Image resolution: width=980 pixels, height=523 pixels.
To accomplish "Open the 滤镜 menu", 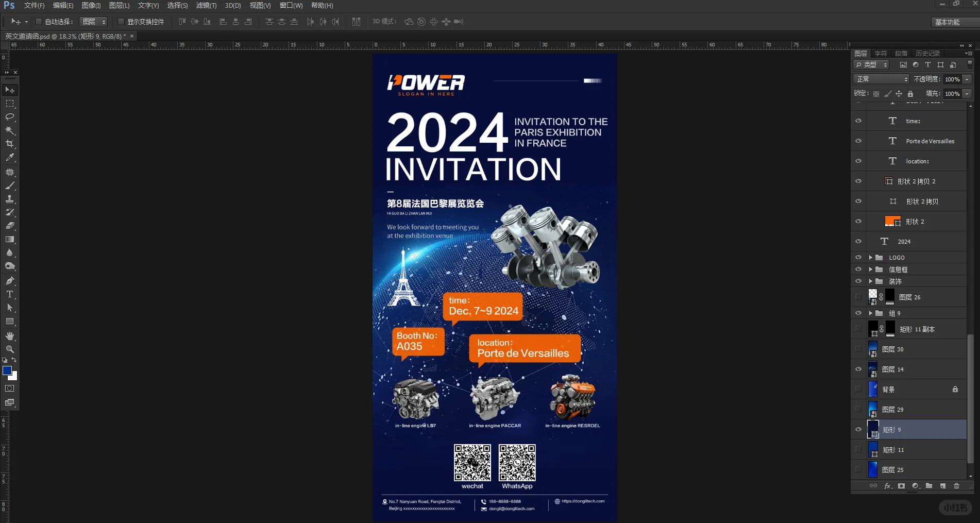I will pyautogui.click(x=206, y=5).
